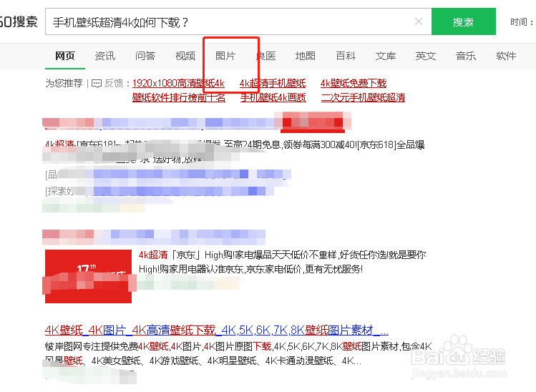Image resolution: width=536 pixels, height=392 pixels.
Task: Open the 图片 tab
Action: [x=225, y=56]
